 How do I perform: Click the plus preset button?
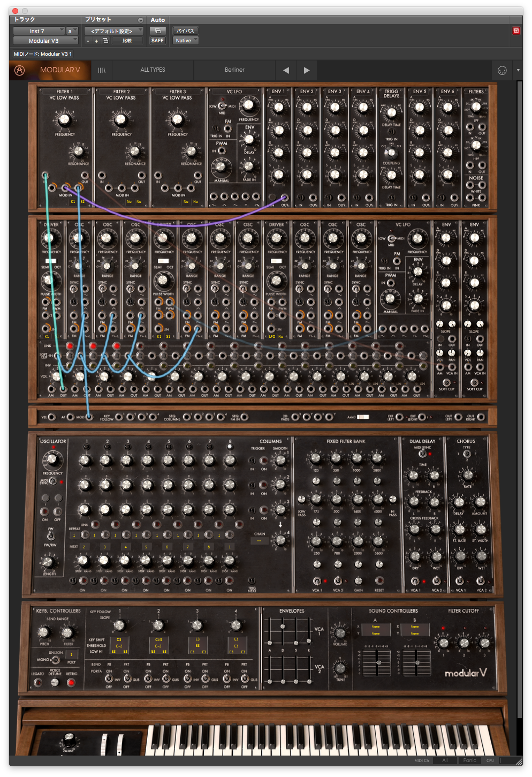point(96,41)
